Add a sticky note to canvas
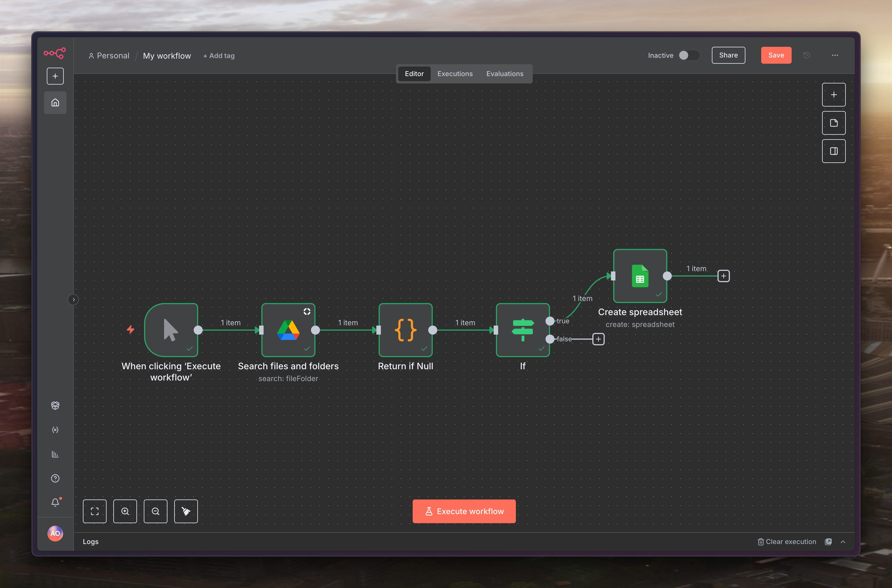Image resolution: width=892 pixels, height=588 pixels. pos(834,123)
